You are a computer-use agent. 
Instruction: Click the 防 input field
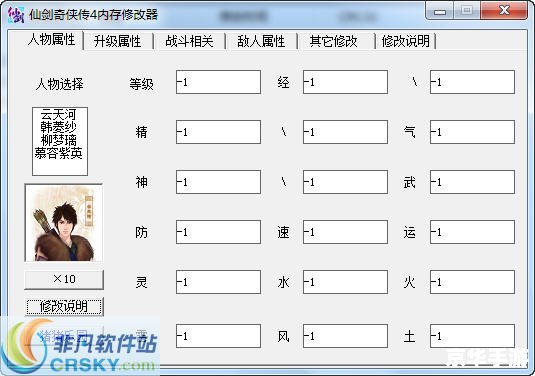pyautogui.click(x=218, y=232)
